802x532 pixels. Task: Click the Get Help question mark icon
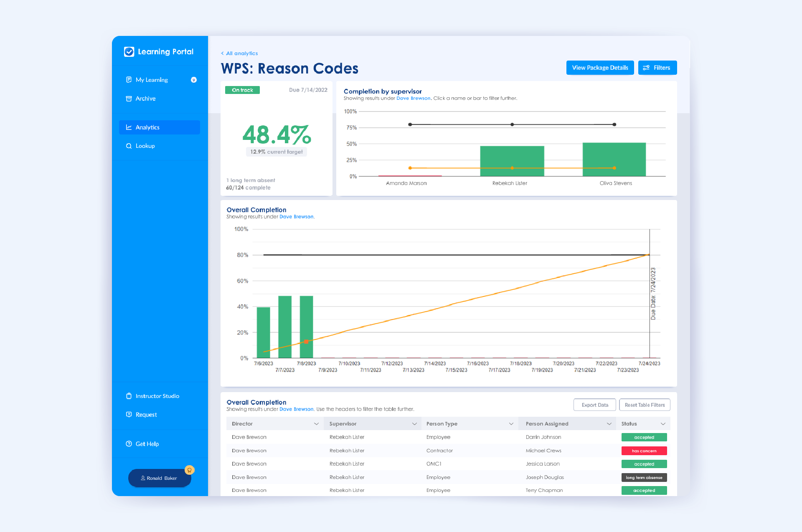[129, 444]
